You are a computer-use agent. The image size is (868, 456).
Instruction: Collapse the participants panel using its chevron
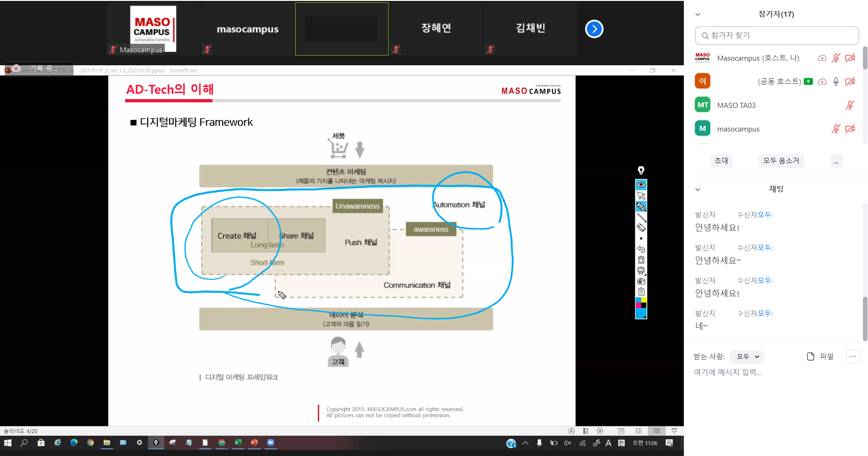(x=698, y=14)
